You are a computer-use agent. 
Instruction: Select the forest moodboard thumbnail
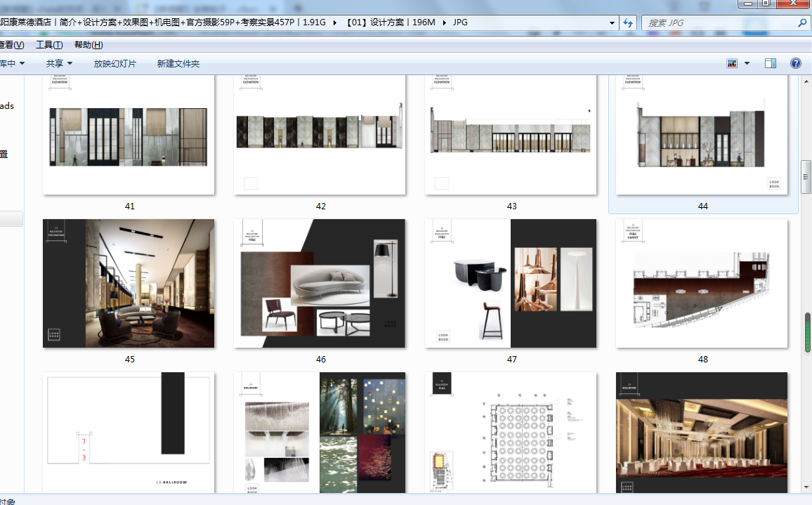[320, 433]
